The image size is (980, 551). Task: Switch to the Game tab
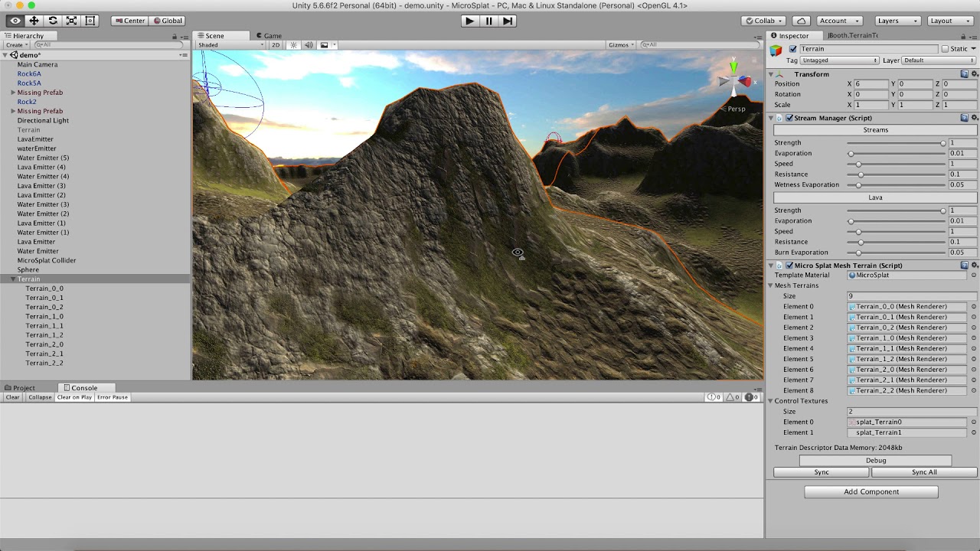[269, 35]
